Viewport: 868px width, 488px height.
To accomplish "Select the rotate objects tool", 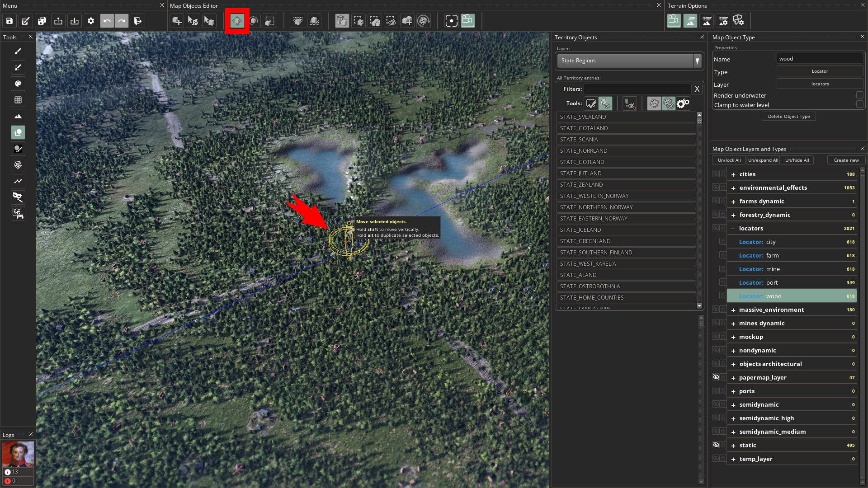I will click(253, 21).
